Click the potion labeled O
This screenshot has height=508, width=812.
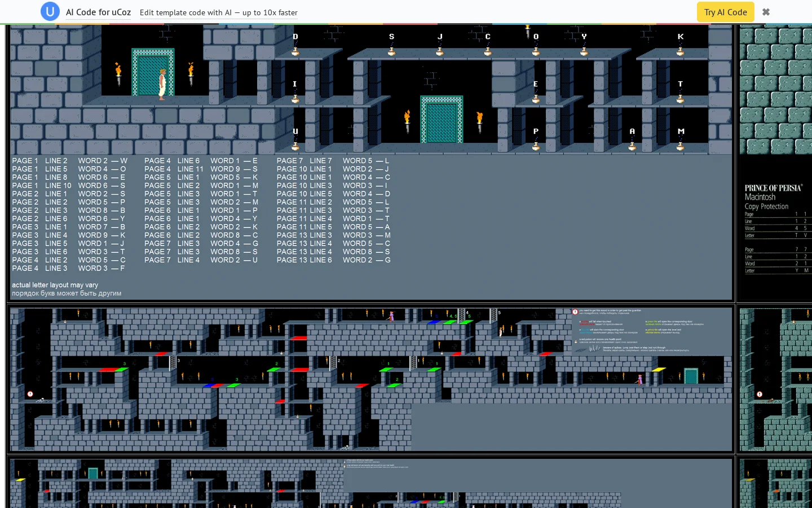pos(536,51)
